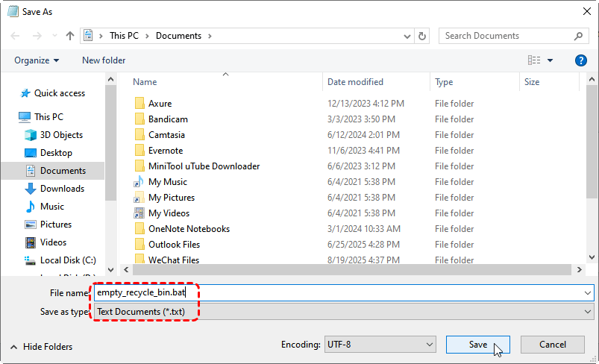
Task: Open the Help question mark icon
Action: click(580, 60)
